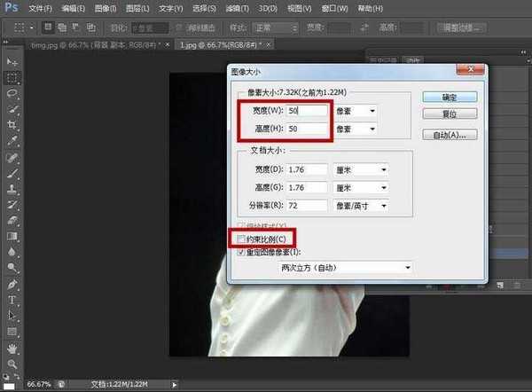The width and height of the screenshot is (532, 392).
Task: Open the pixel width unit dropdown
Action: click(356, 111)
